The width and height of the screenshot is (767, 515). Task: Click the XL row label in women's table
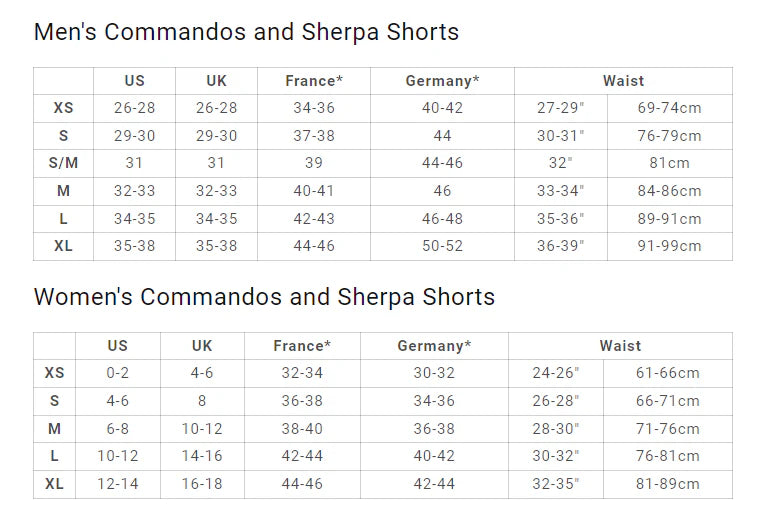point(55,484)
